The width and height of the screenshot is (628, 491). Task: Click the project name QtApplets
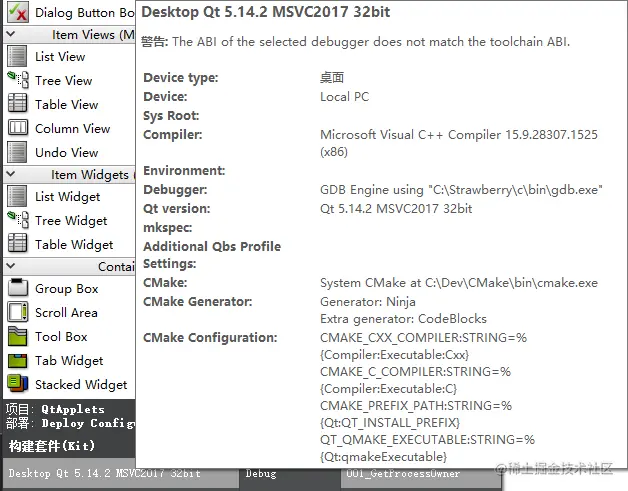coord(73,409)
